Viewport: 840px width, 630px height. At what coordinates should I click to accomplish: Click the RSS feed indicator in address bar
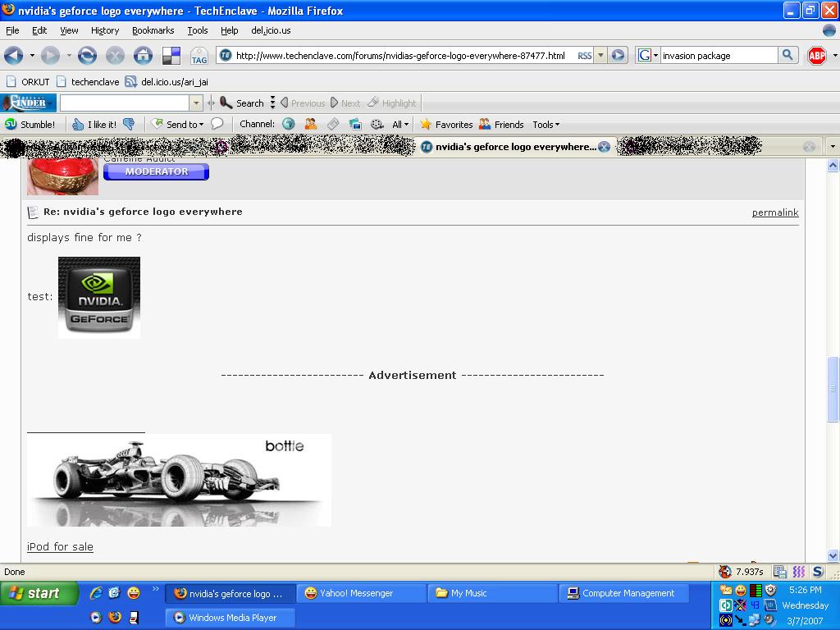click(584, 56)
